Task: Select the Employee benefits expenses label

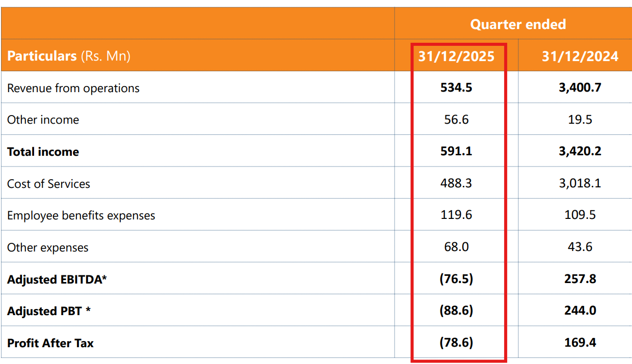Action: (x=81, y=215)
